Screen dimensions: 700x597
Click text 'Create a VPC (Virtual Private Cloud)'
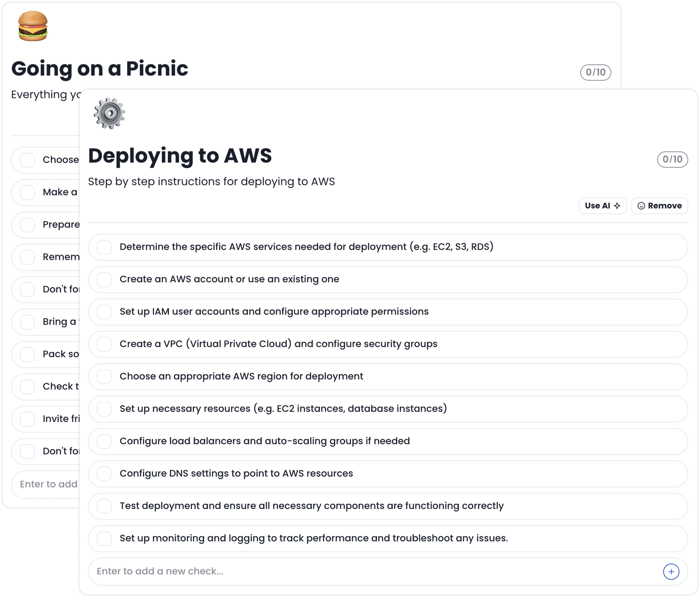pyautogui.click(x=205, y=344)
